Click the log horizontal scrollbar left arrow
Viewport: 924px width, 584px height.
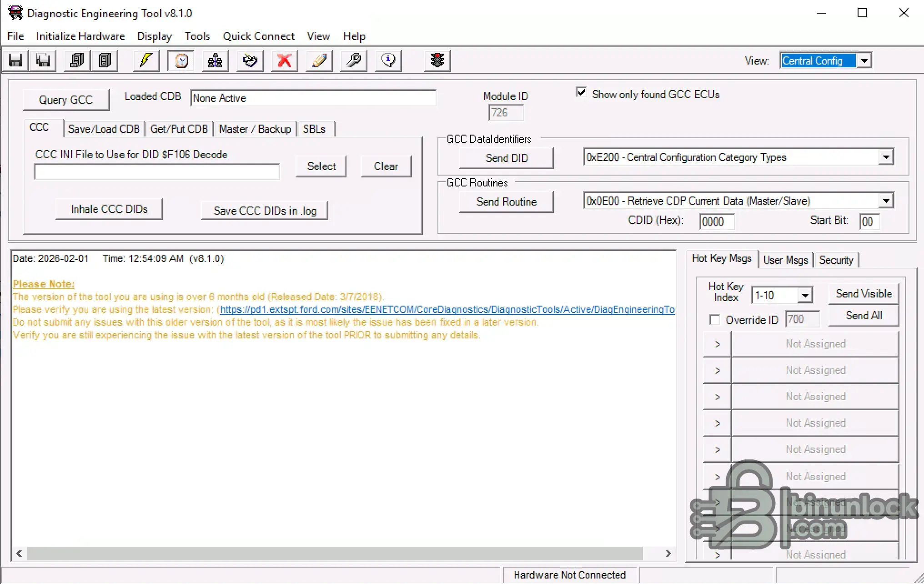[x=19, y=554]
